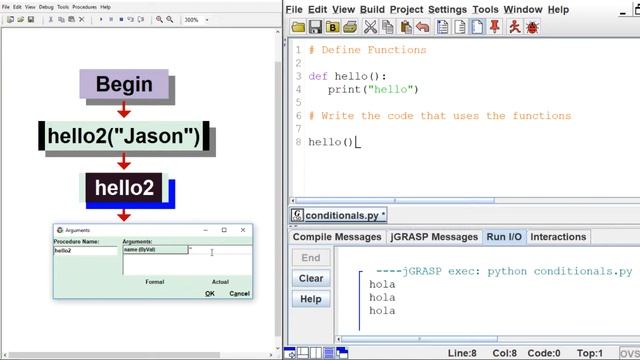Click the Open File folder icon in jGRASP

(298, 27)
